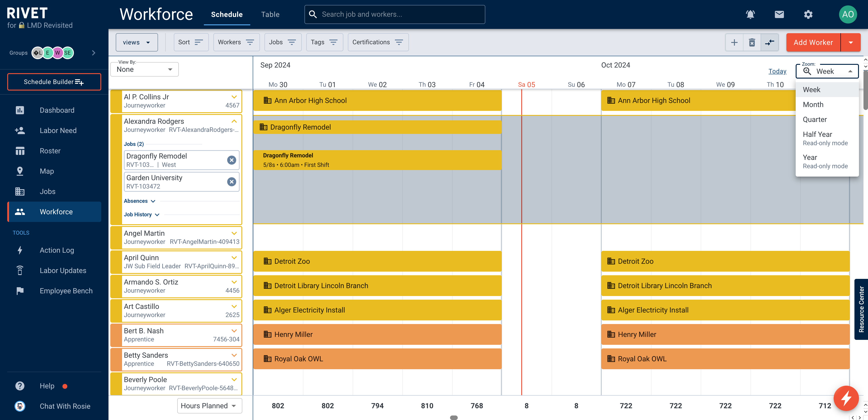
Task: Open the notifications bell
Action: [x=750, y=14]
